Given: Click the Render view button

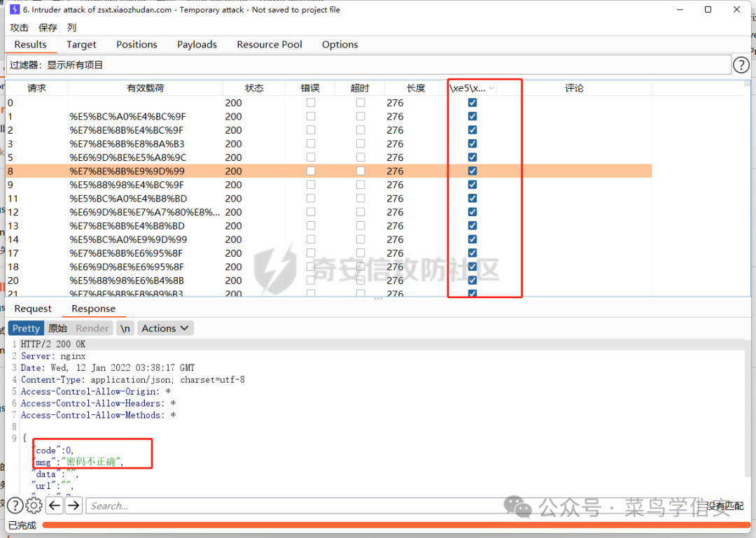Looking at the screenshot, I should pyautogui.click(x=92, y=328).
